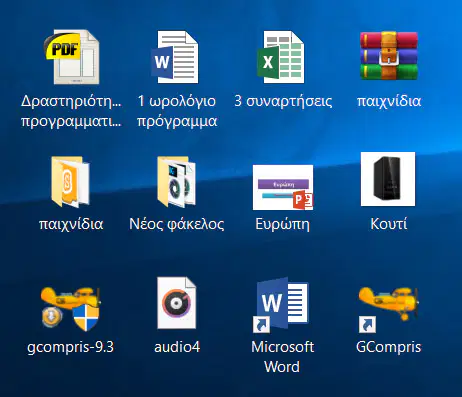Click the text label 3 συναρτήσεις
This screenshot has height=397, width=462.
pos(283,101)
